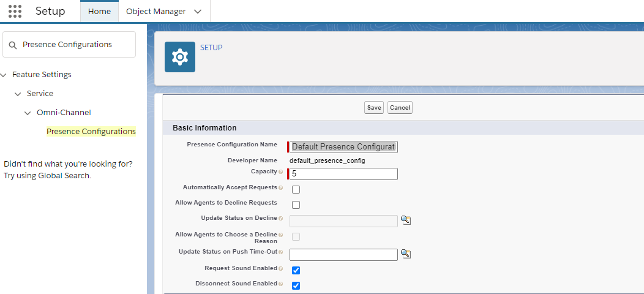Screen dimensions: 644x294
Task: Click the Quick Find magnifier icon
Action: (x=12, y=45)
